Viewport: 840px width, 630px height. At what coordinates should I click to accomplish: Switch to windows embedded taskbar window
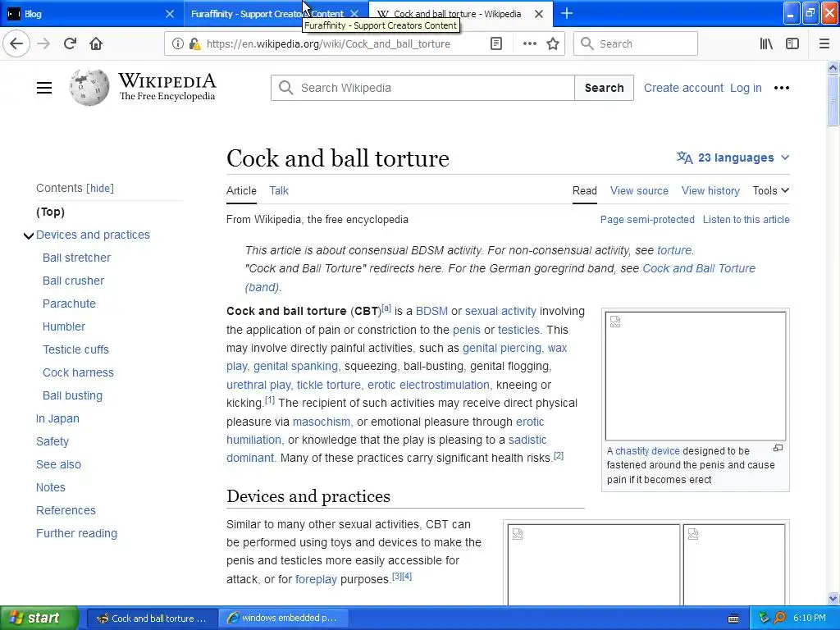284,619
